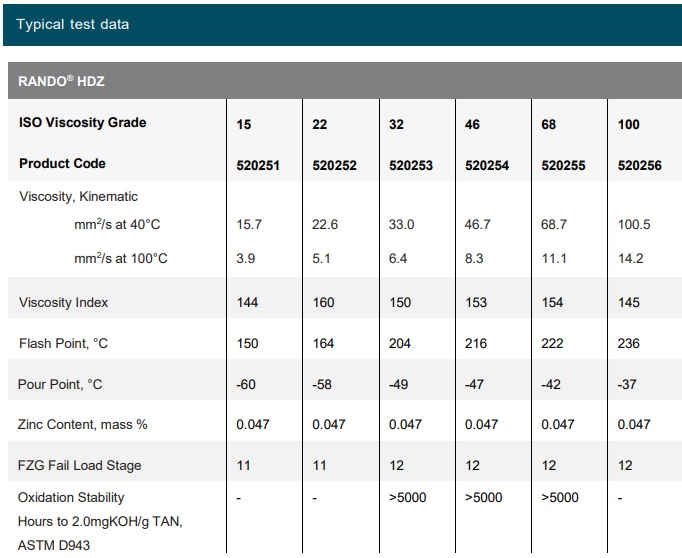Select product code 520251
Screen dimensions: 682x558
(258, 165)
